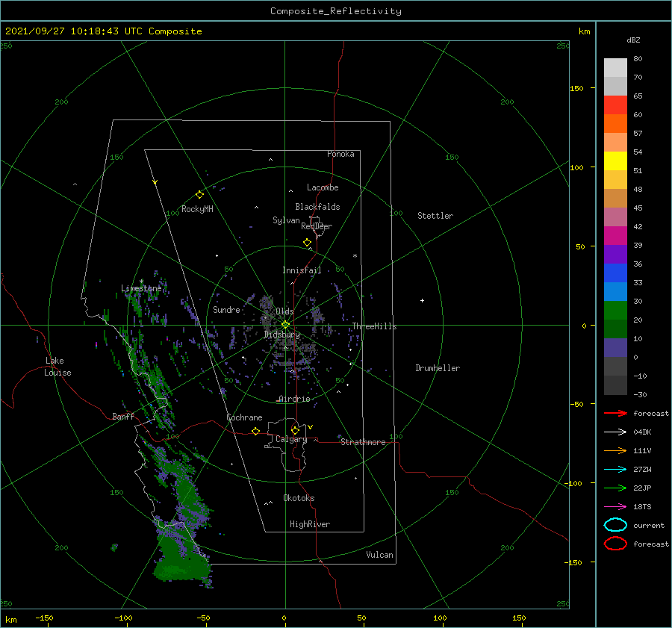Click the Lake Louise label

pos(57,367)
